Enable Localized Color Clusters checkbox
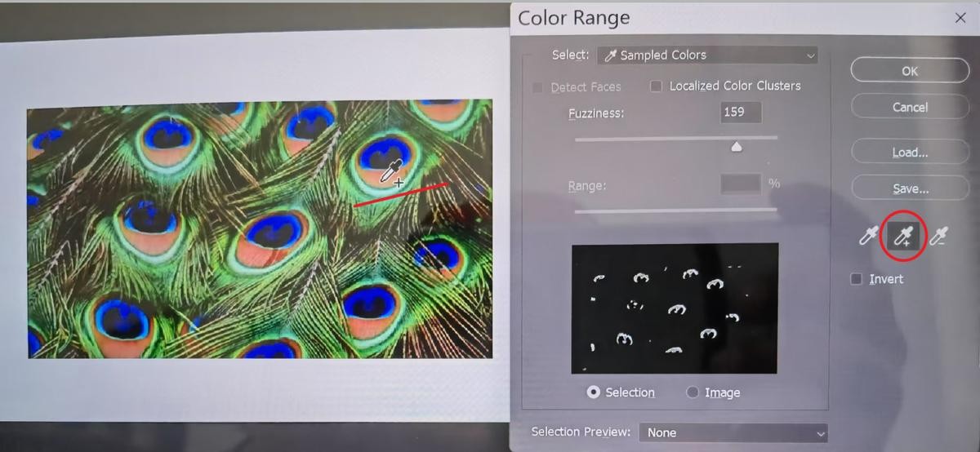Image resolution: width=980 pixels, height=452 pixels. tap(656, 86)
